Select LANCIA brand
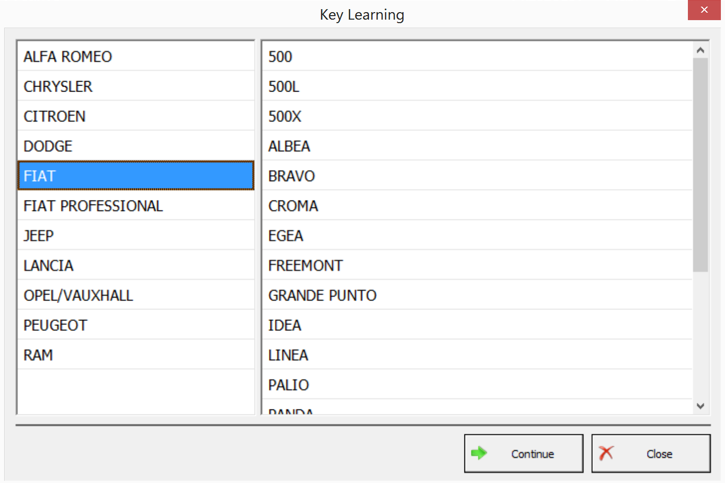The height and width of the screenshot is (483, 725). click(x=135, y=265)
